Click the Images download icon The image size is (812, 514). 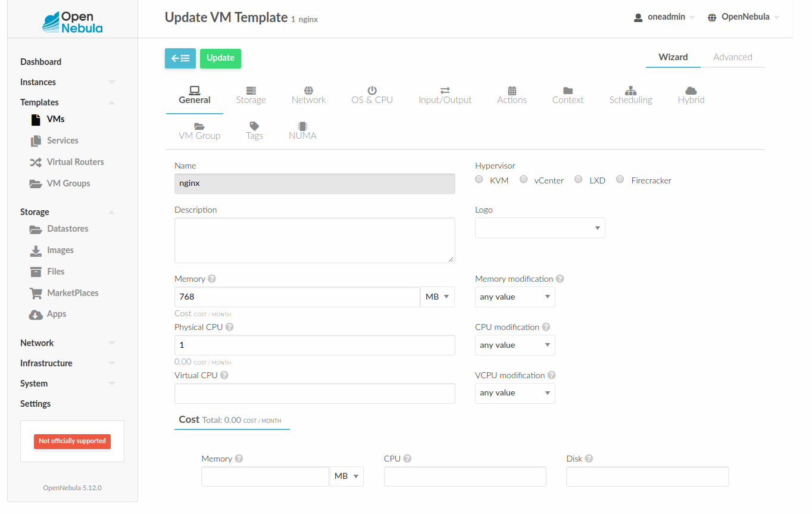pos(36,250)
